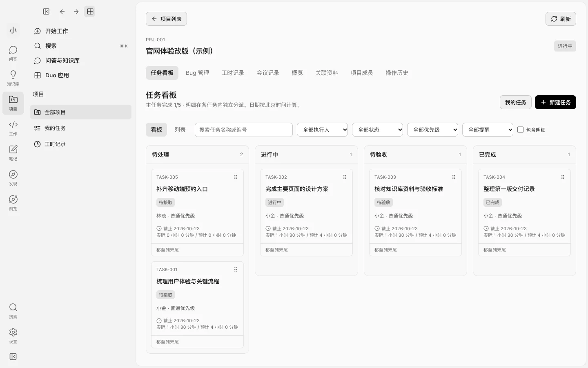Focus the 搜索任务名称或编号 search field

tap(244, 130)
